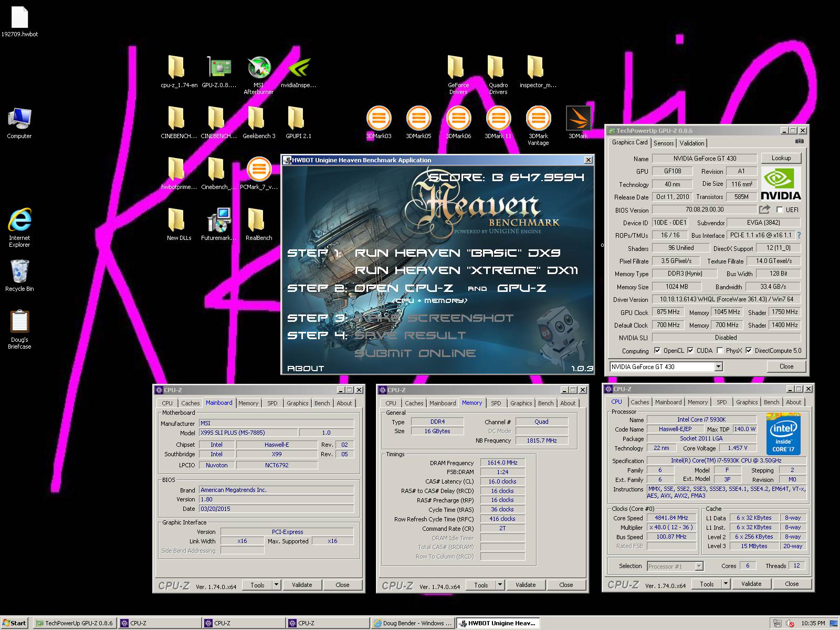Open the Computer desktop icon
Viewport: 840px width, 630px height.
coord(19,123)
